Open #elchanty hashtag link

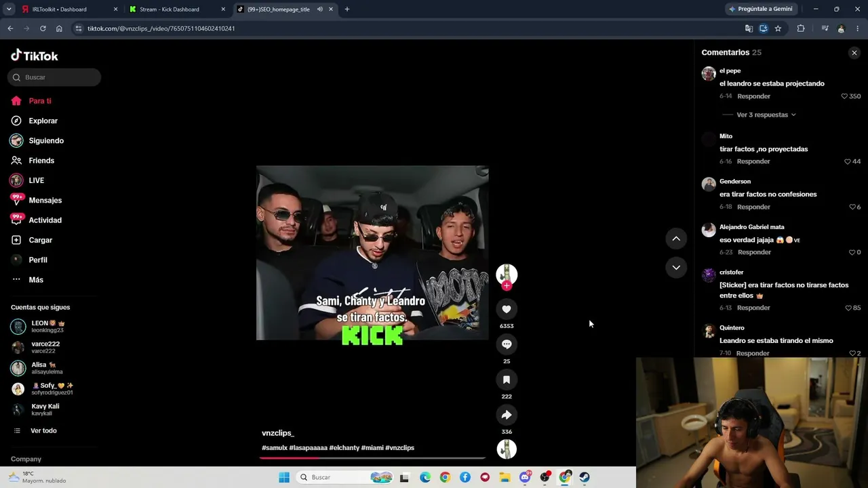344,448
